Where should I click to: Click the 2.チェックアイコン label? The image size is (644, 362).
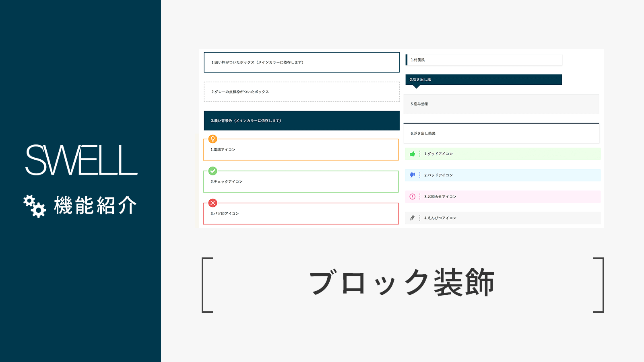[227, 182]
